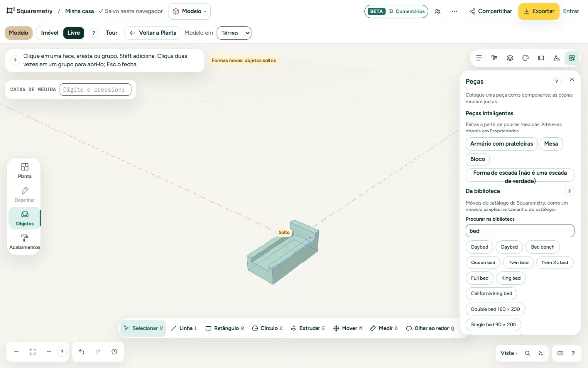Select the Medir tool
Viewport: 588px width, 368px height.
384,328
